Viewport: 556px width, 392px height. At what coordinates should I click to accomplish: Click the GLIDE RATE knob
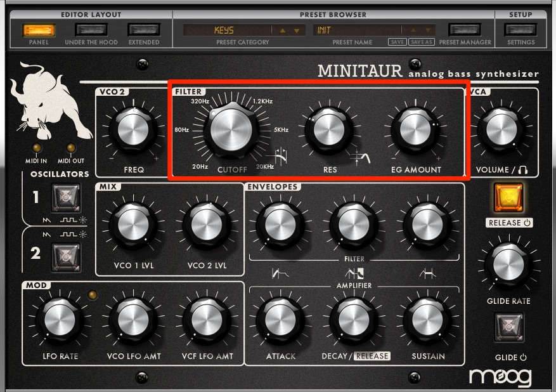coord(508,265)
